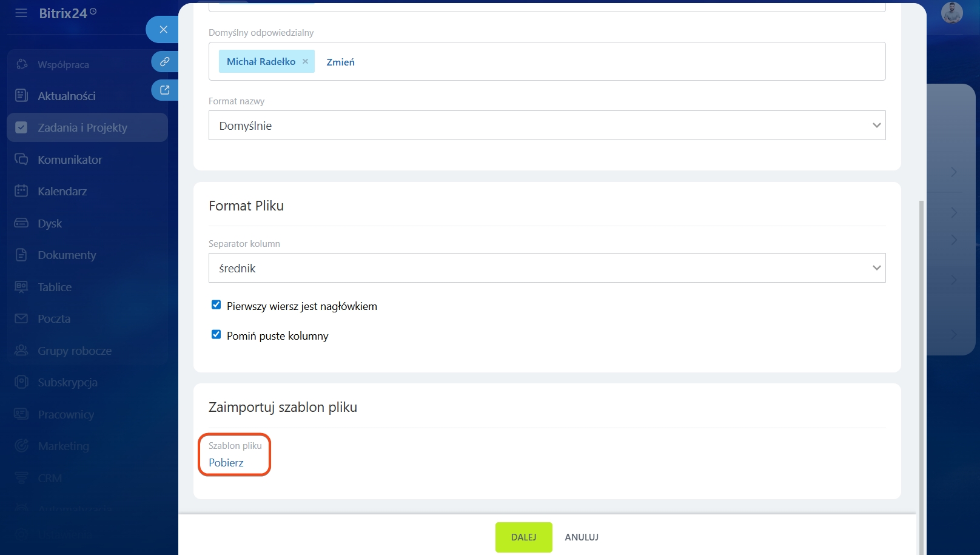Click the DALEJ button

[524, 537]
